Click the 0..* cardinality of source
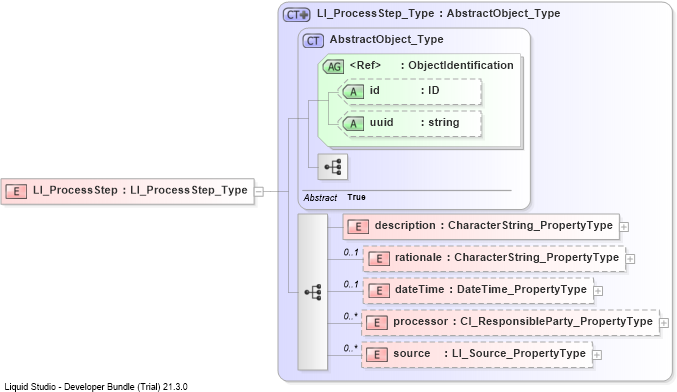The height and width of the screenshot is (392, 677). [x=351, y=348]
